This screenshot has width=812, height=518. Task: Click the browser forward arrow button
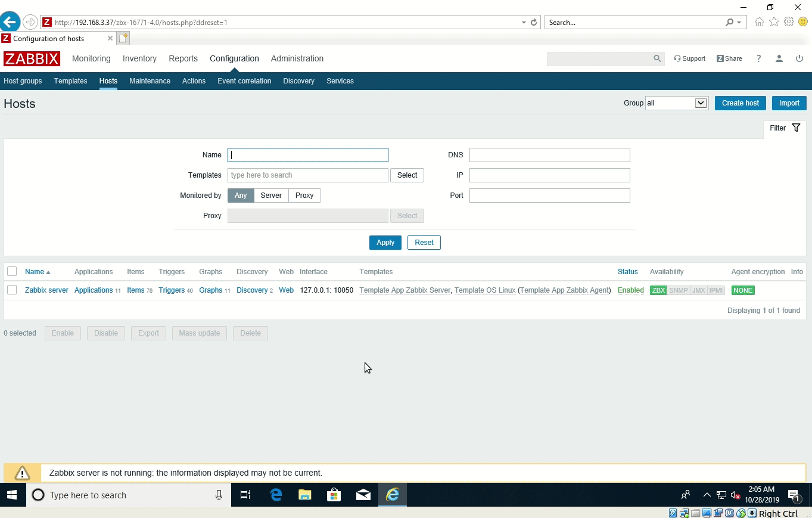[x=30, y=23]
